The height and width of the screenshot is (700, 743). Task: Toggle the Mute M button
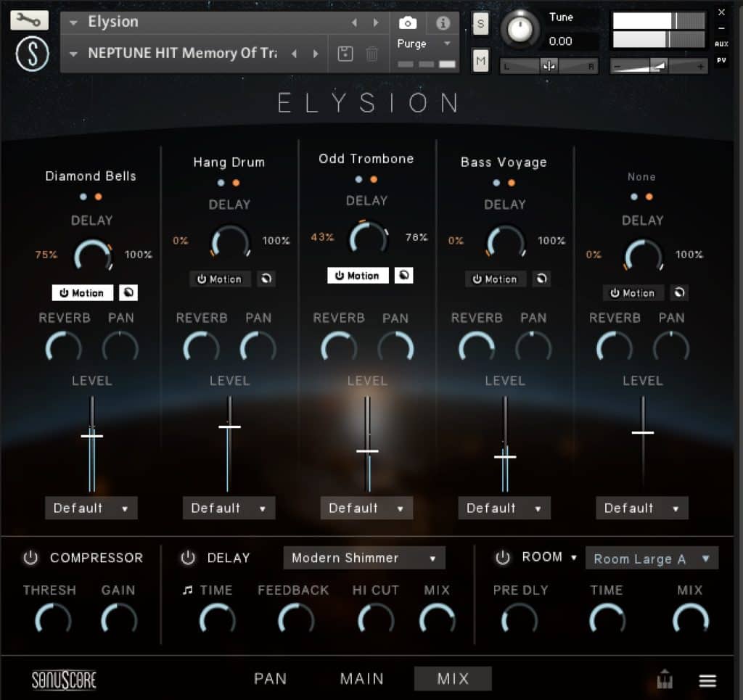(x=480, y=61)
